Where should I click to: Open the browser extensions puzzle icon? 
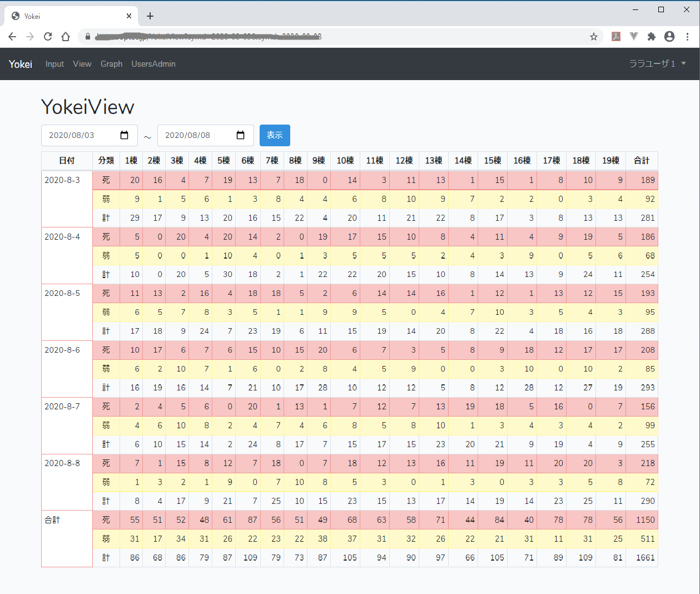coord(652,37)
